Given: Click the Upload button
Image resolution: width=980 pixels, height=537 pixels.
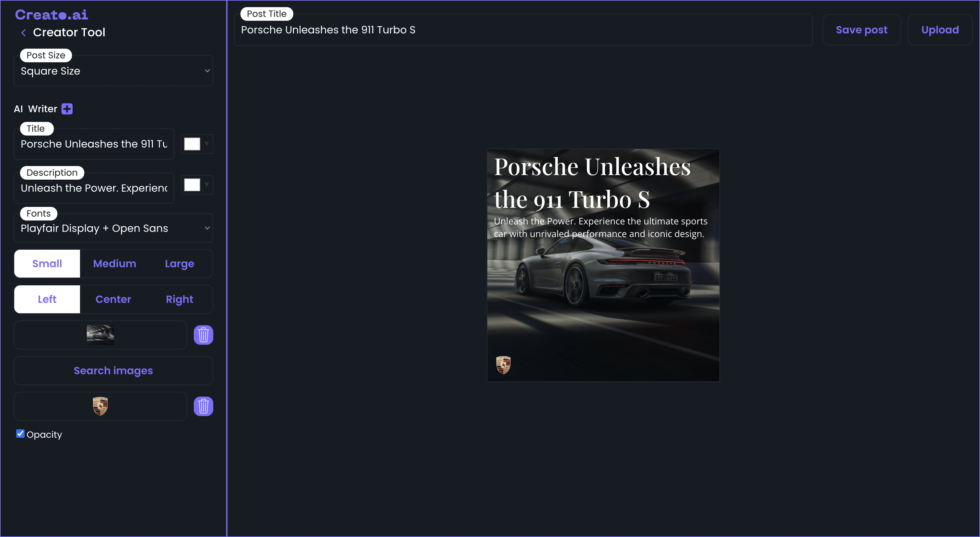Looking at the screenshot, I should click(940, 30).
